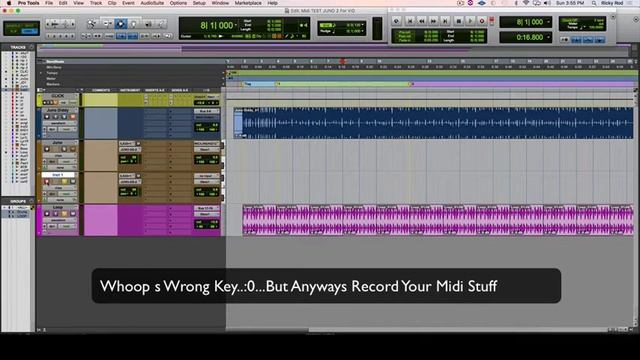
Task: Stop playback in the transport
Action: pos(458,21)
